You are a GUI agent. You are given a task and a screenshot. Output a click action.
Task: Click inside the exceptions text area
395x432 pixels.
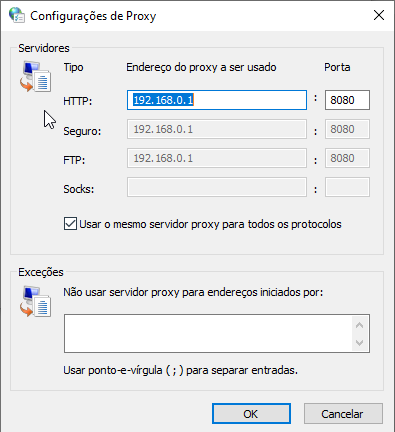pos(208,333)
